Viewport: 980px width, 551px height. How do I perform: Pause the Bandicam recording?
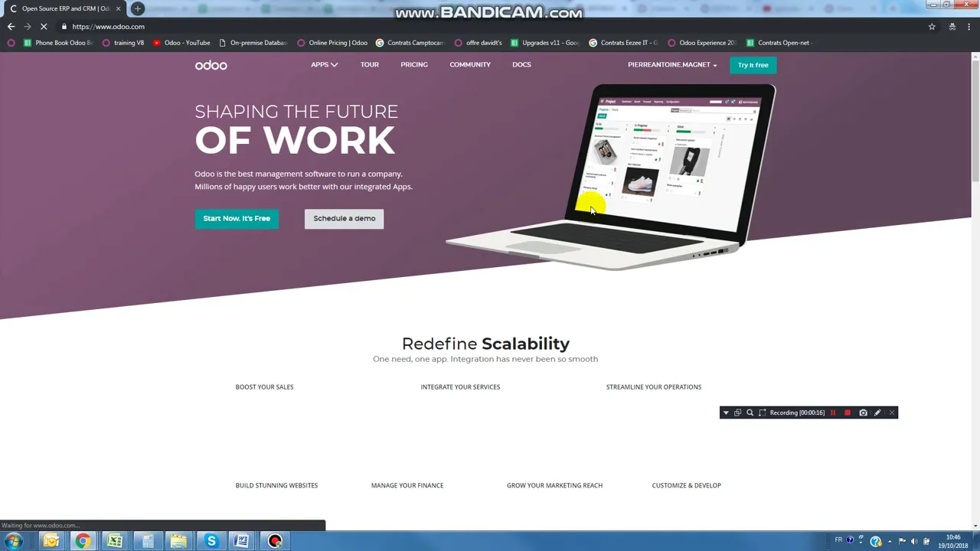pyautogui.click(x=833, y=412)
